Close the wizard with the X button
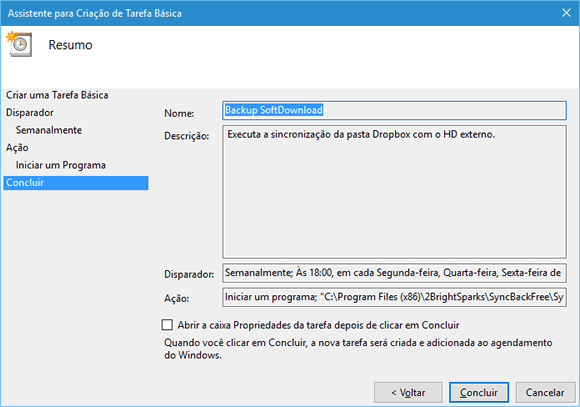Image resolution: width=580 pixels, height=407 pixels. (566, 13)
